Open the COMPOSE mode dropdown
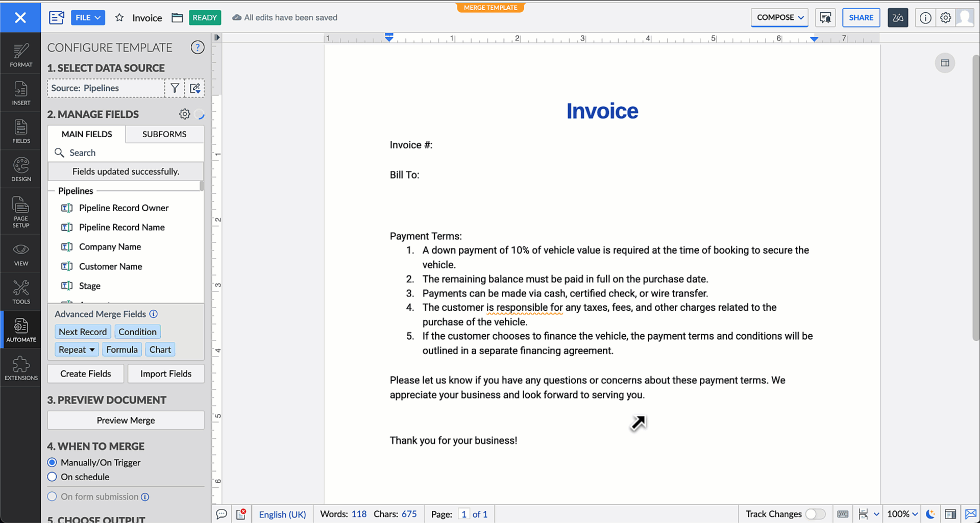The height and width of the screenshot is (523, 980). pyautogui.click(x=779, y=18)
